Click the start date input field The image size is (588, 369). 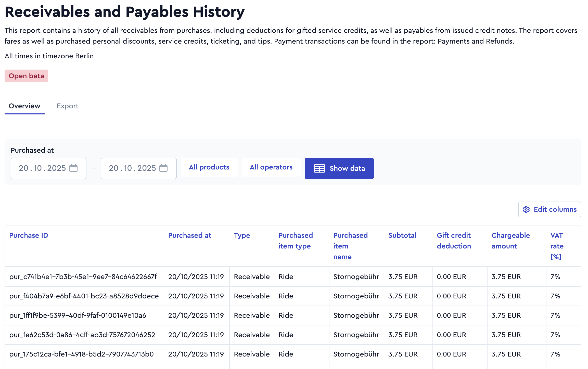(x=48, y=168)
